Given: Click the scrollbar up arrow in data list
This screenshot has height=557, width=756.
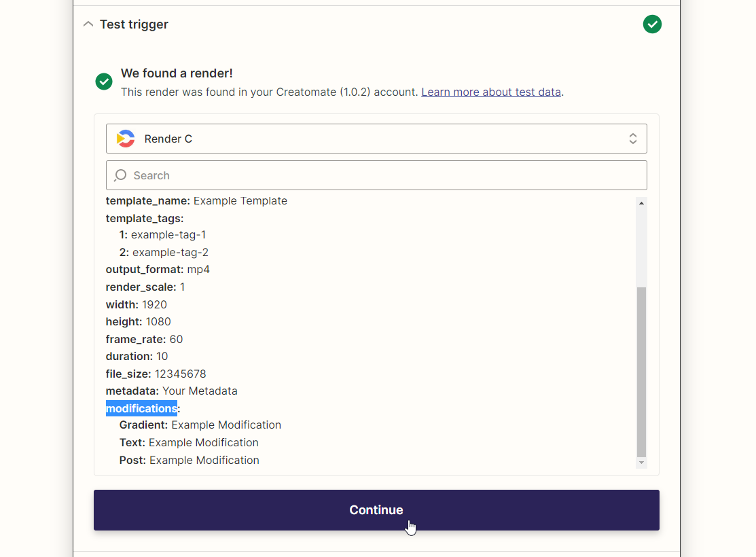Looking at the screenshot, I should click(641, 204).
